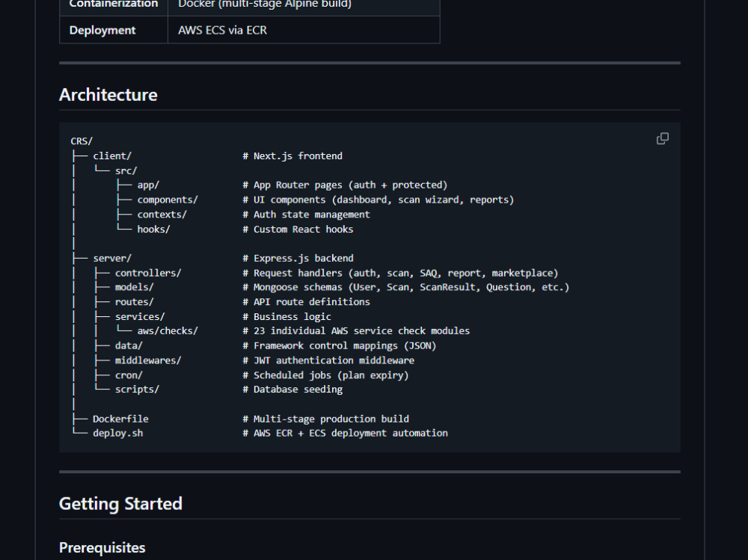
Task: Click 'cron/' folder entry
Action: 129,375
